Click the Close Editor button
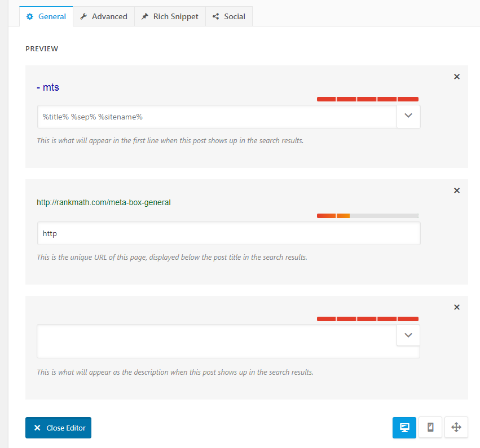This screenshot has width=480, height=448. coord(58,428)
